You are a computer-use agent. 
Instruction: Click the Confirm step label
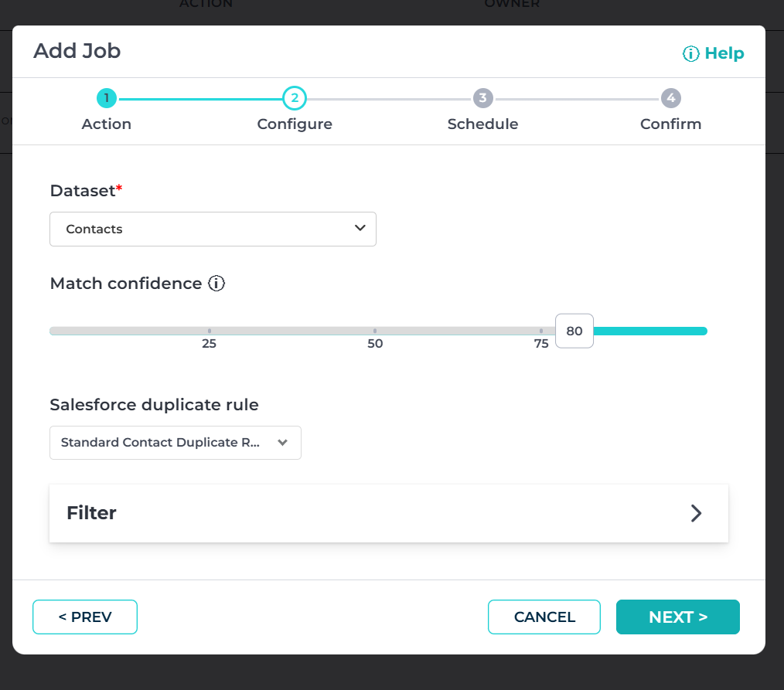671,124
